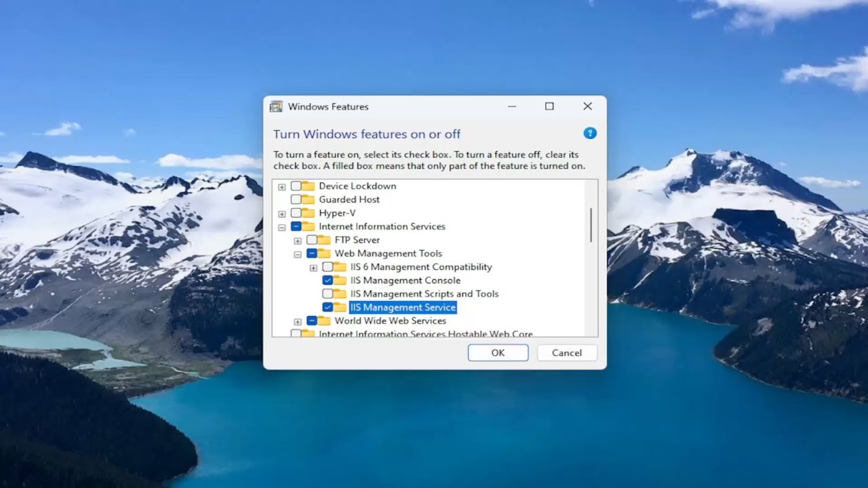Uncheck the IIS Management Console checkbox

pyautogui.click(x=328, y=281)
